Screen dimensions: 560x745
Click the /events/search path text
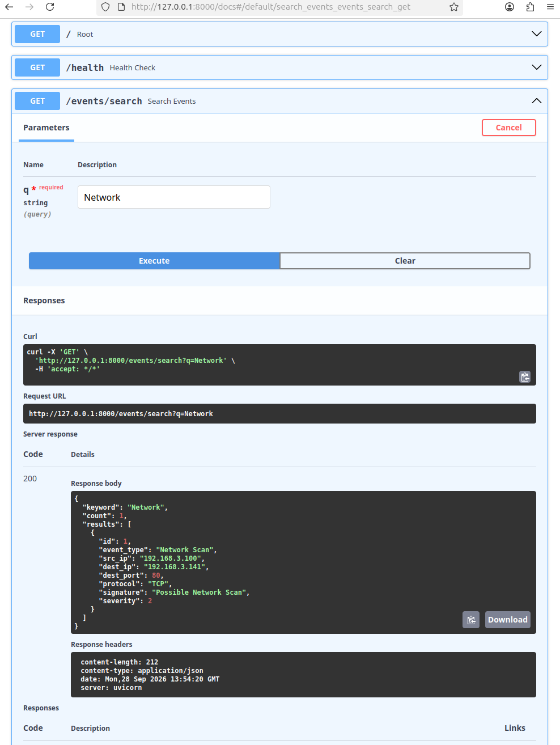point(104,101)
